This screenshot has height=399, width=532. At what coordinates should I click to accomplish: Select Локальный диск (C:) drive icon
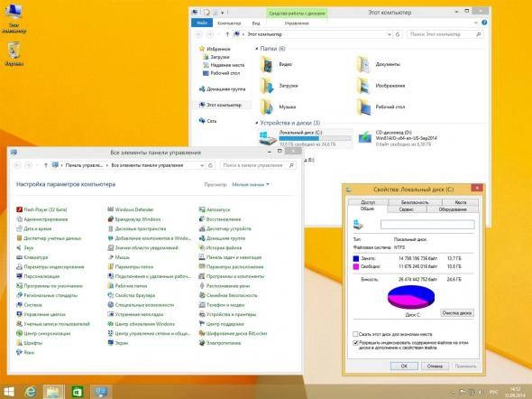(x=268, y=138)
